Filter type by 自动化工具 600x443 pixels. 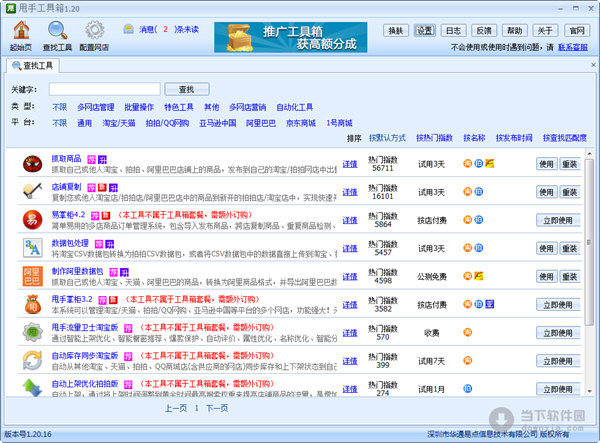295,107
